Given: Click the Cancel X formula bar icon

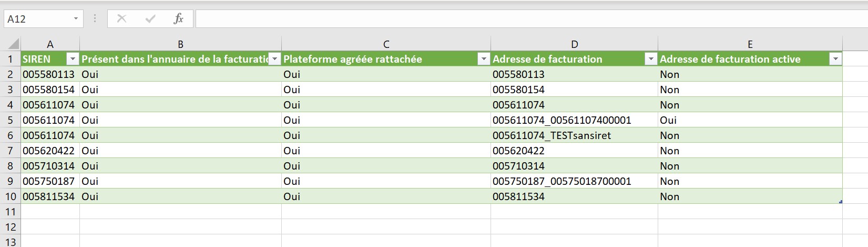Looking at the screenshot, I should (121, 19).
